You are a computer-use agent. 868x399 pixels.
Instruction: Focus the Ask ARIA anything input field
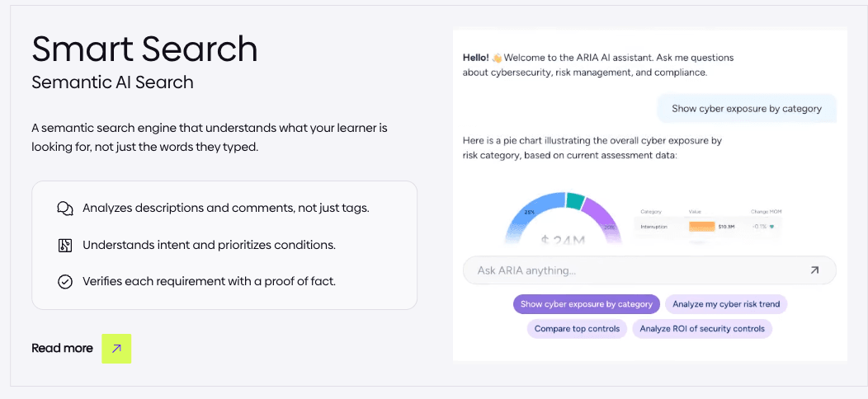[x=649, y=270]
